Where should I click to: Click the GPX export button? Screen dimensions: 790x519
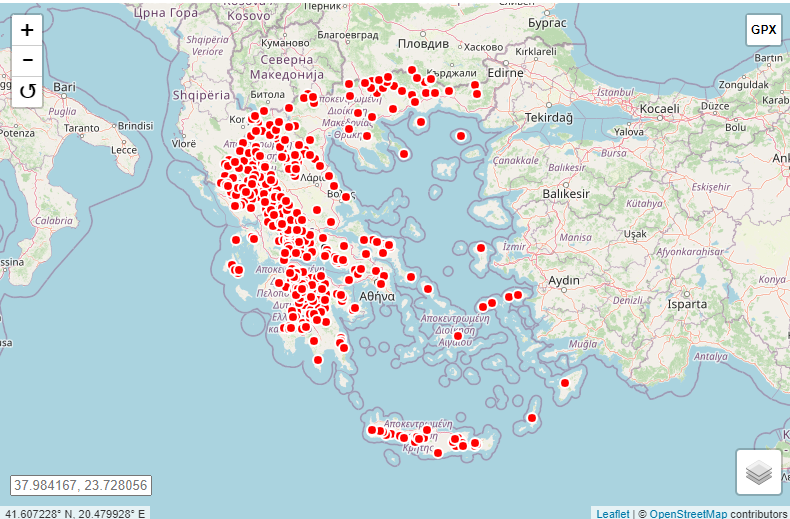(764, 30)
